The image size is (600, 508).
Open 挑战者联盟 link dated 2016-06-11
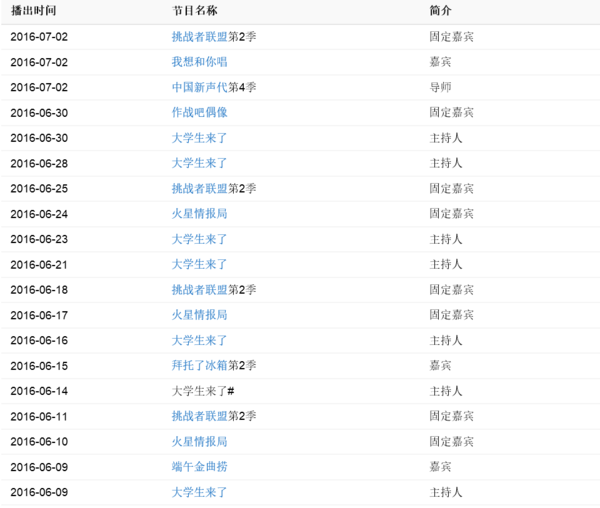point(199,416)
